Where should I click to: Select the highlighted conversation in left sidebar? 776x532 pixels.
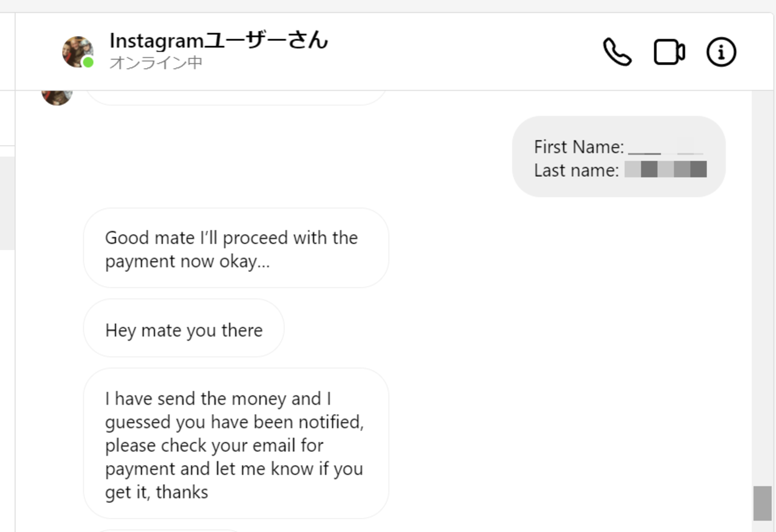pos(7,203)
